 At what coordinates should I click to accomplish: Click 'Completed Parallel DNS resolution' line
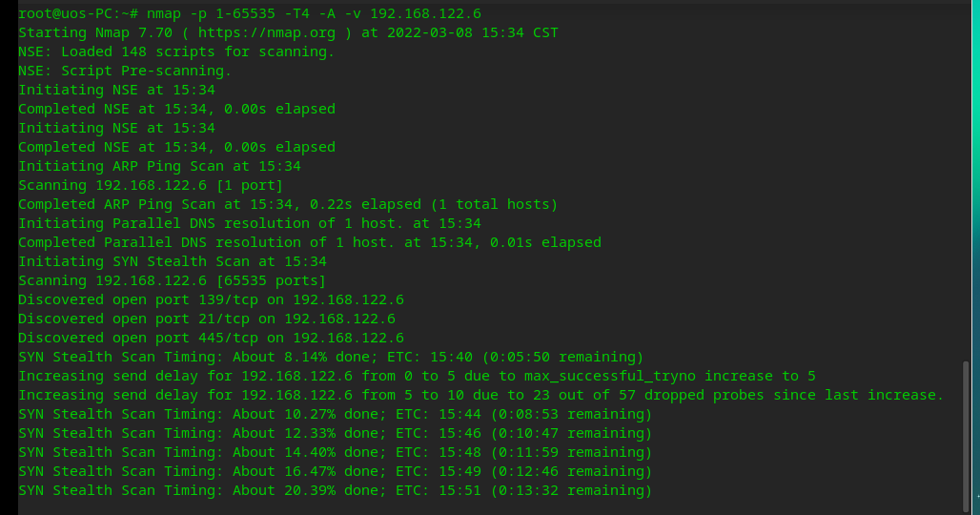tap(310, 242)
